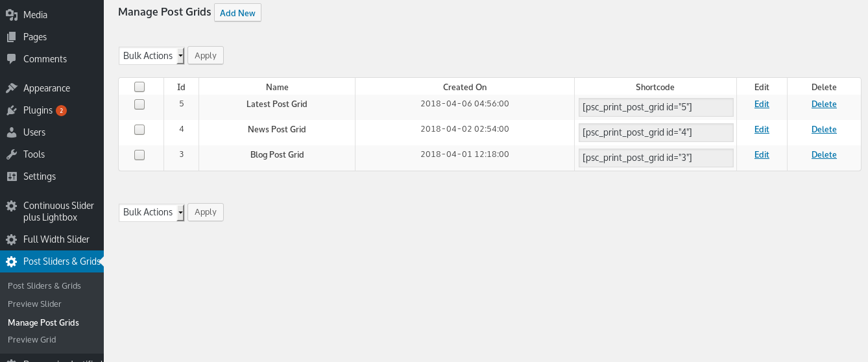Open the Settings menu item
The image size is (868, 362).
point(40,176)
